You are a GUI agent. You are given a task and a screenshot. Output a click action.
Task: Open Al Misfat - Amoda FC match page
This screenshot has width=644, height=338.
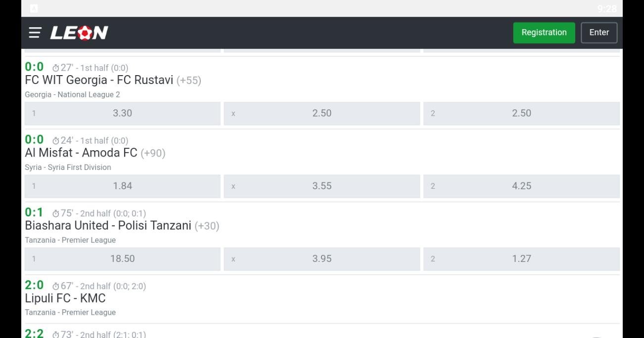81,153
